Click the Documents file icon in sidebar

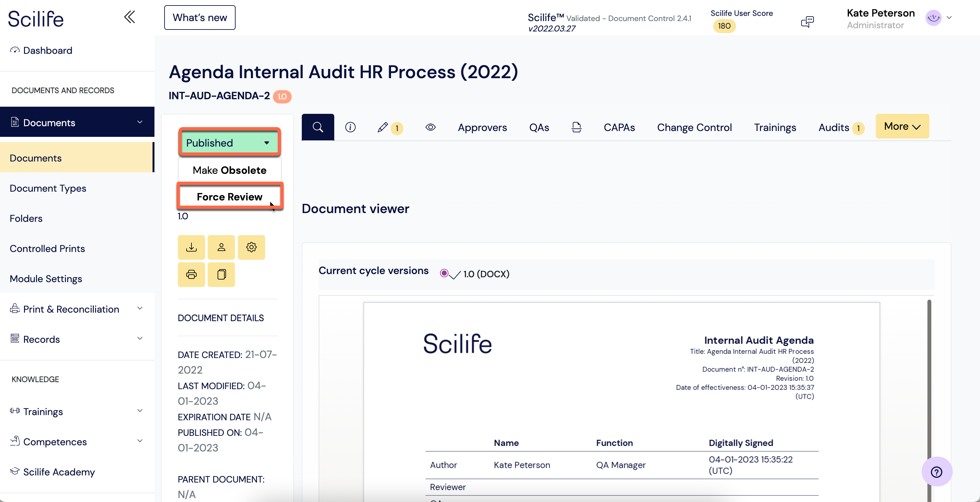click(15, 122)
